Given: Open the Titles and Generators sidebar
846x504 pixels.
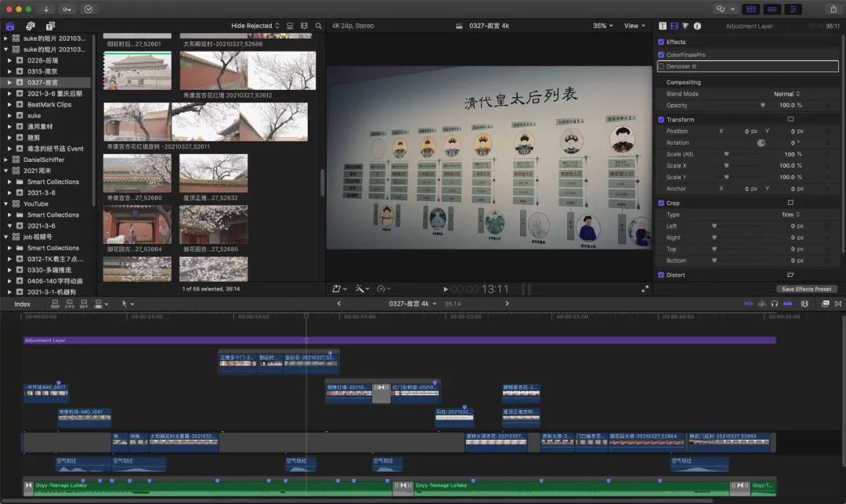Looking at the screenshot, I should 50,26.
